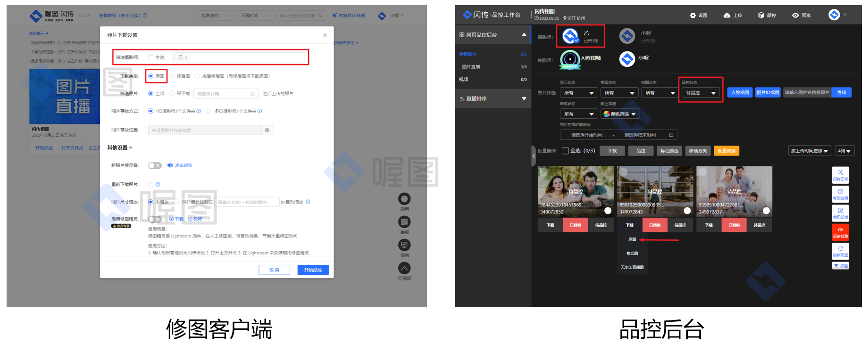868x344 pixels.
Task: Select 多位摄影师1个文件夹 radio option
Action: pos(208,111)
